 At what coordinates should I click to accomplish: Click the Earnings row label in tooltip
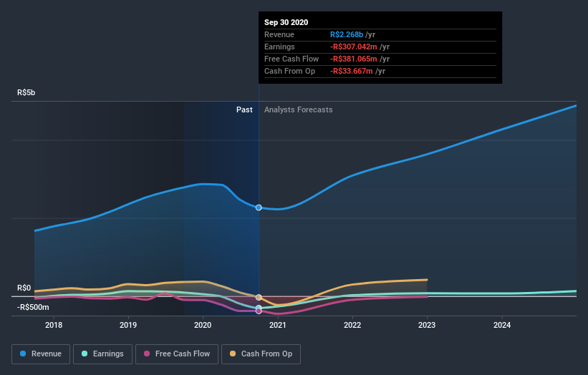coord(279,47)
